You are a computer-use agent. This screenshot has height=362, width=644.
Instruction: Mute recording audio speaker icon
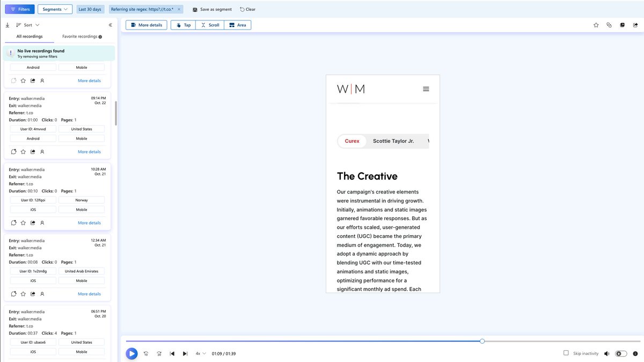(x=606, y=353)
